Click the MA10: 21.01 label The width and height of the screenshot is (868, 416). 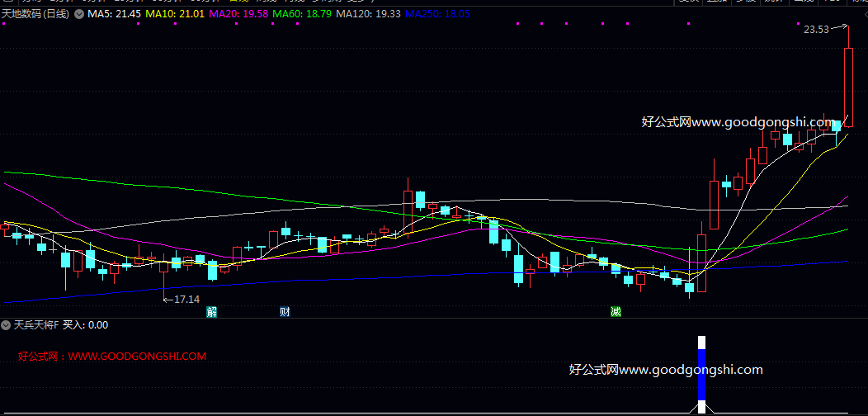(176, 14)
